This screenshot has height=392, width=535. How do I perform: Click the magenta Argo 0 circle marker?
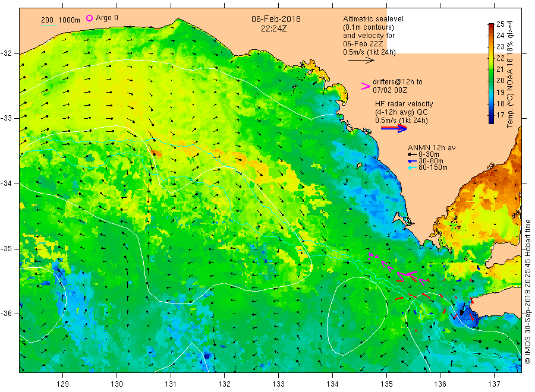pyautogui.click(x=89, y=18)
